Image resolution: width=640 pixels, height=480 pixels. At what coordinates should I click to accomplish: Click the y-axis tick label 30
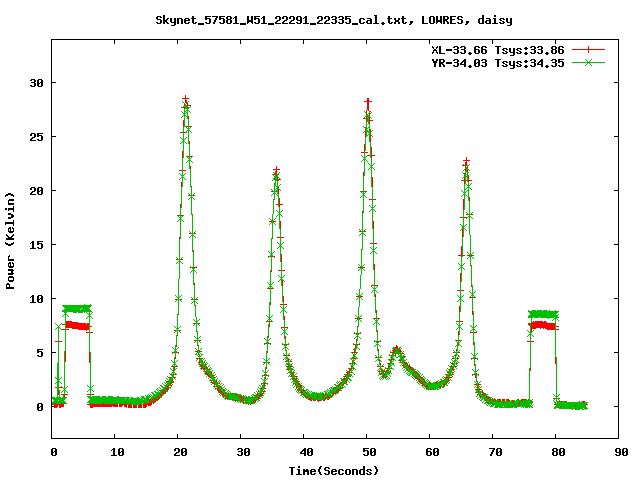(36, 83)
